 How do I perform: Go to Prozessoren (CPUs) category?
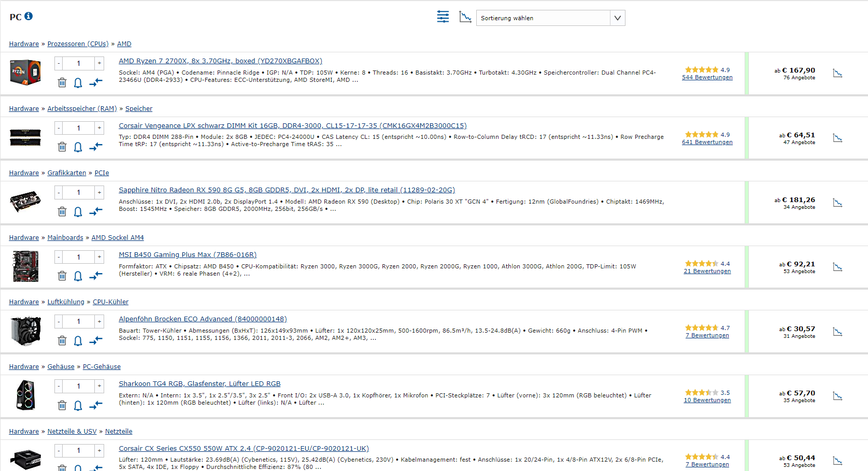pyautogui.click(x=78, y=44)
